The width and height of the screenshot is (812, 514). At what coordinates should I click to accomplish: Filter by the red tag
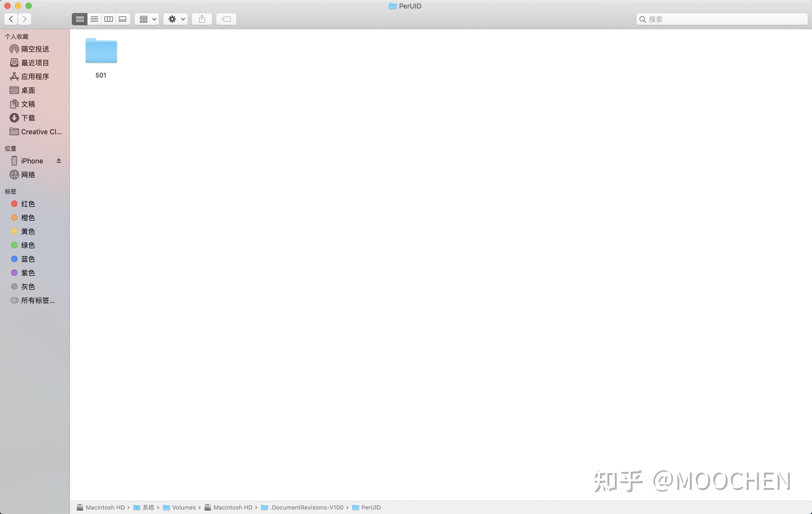[x=28, y=204]
